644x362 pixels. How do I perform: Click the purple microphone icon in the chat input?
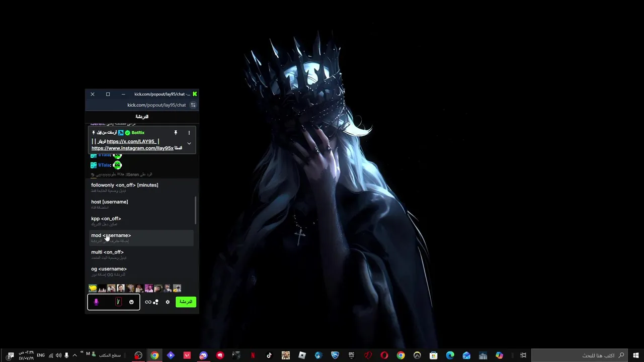point(96,302)
